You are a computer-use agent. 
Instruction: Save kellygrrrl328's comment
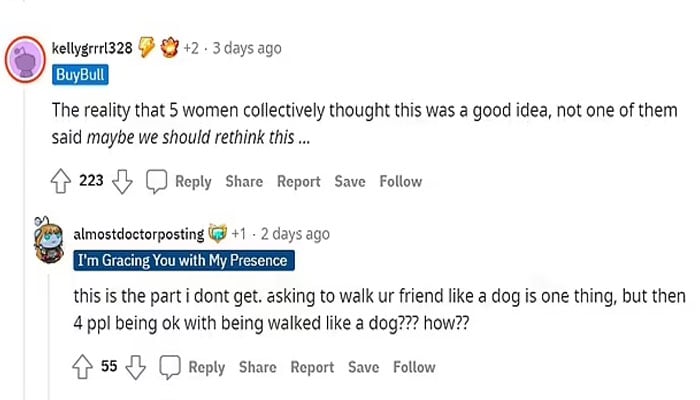tap(349, 181)
